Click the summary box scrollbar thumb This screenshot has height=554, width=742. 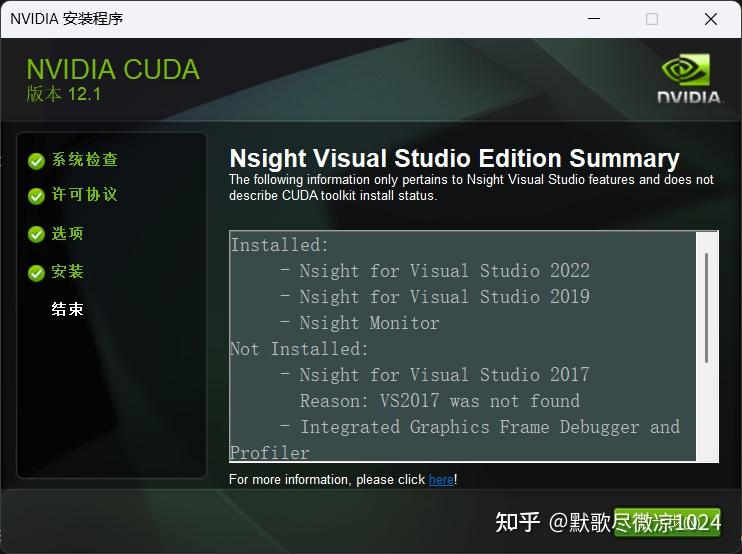point(707,308)
